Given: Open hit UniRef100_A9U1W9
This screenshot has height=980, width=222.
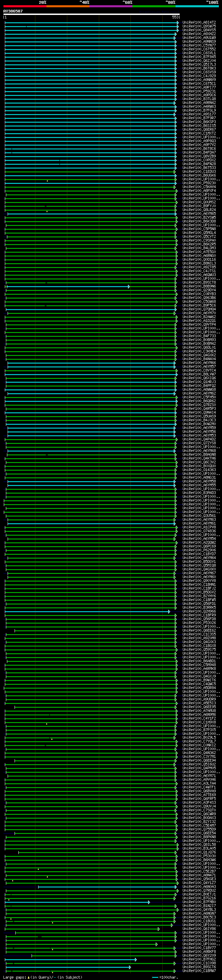Looking at the screenshot, I should [199, 38].
